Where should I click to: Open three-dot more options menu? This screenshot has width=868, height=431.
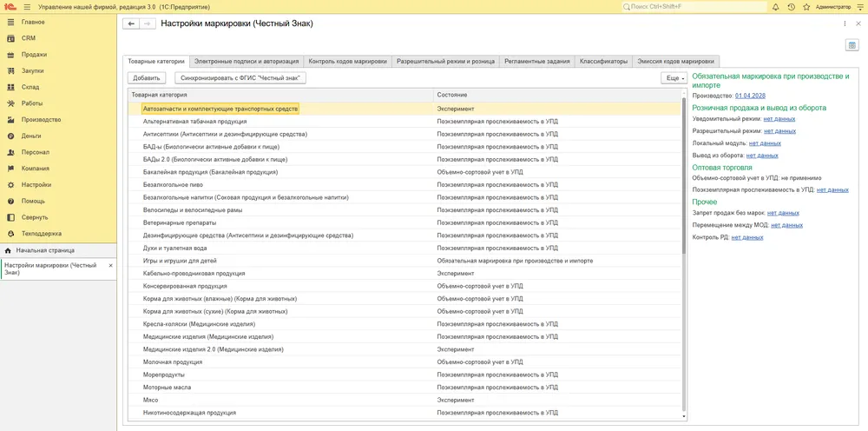click(x=845, y=23)
